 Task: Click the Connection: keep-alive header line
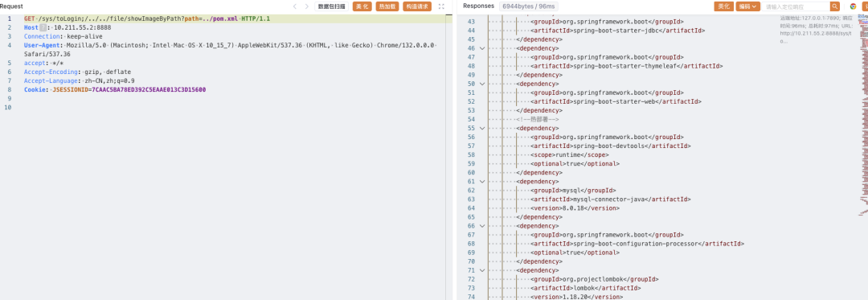[63, 36]
